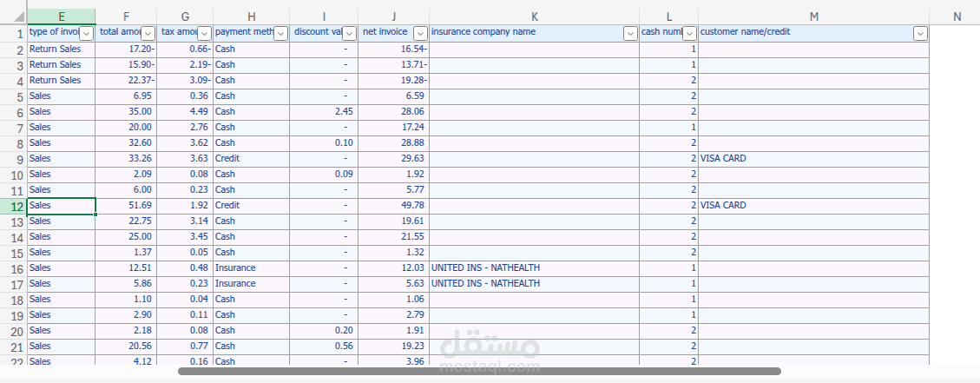Click discount value cell '0.20'

pyautogui.click(x=324, y=330)
